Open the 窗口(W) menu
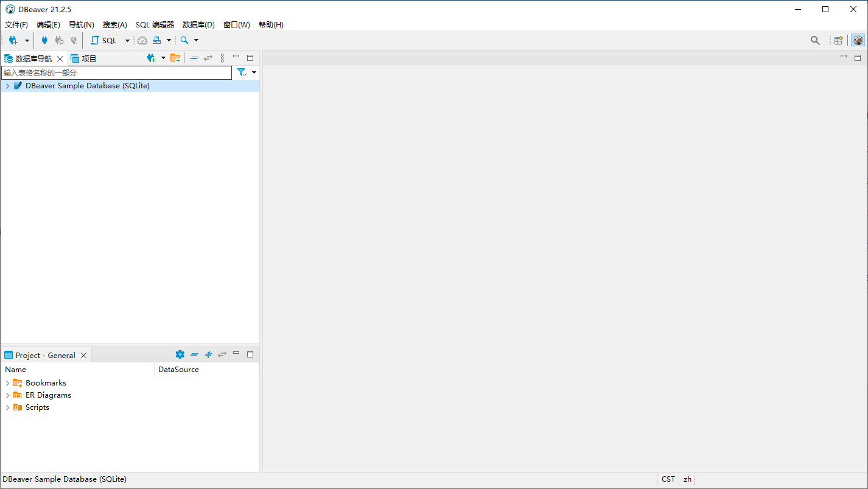Viewport: 868px width, 489px height. coord(237,25)
